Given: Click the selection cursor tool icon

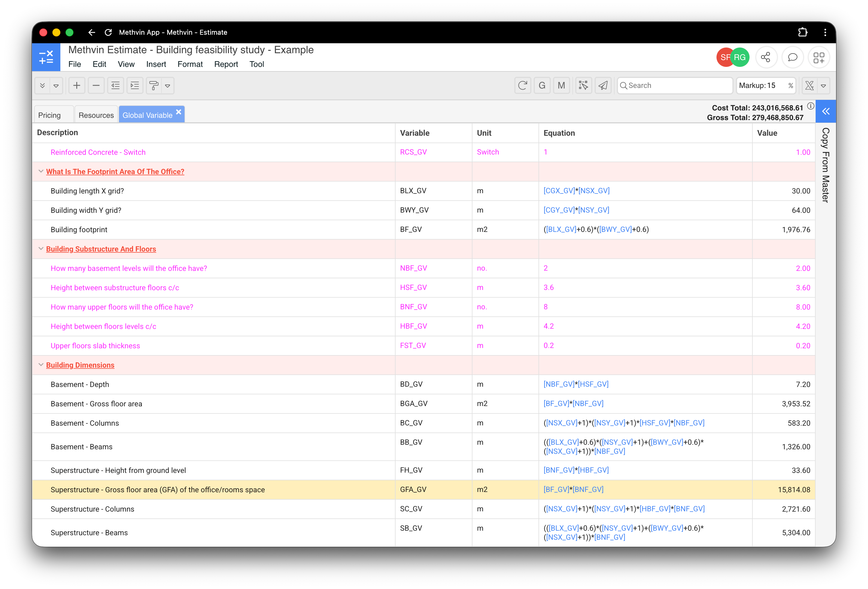Looking at the screenshot, I should 584,85.
